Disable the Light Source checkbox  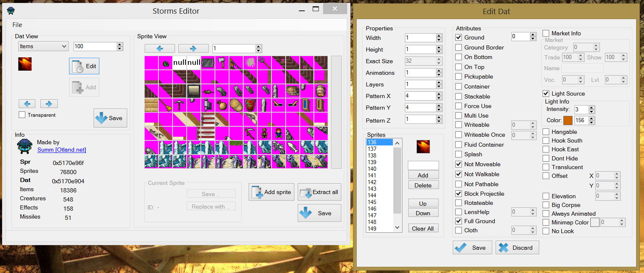[546, 93]
